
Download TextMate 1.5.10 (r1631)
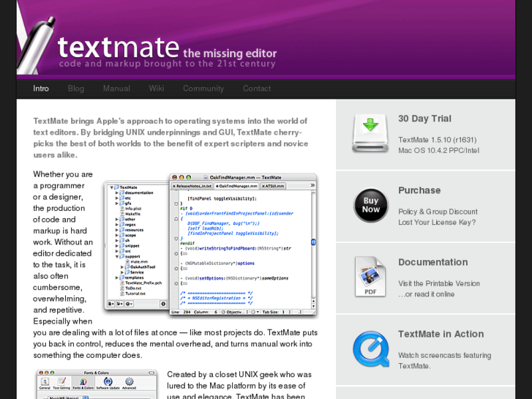[438, 140]
